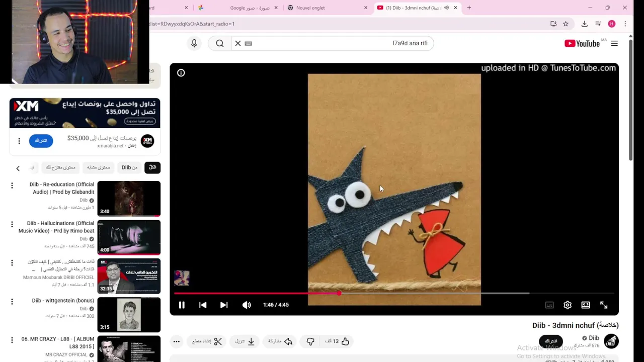The height and width of the screenshot is (362, 644).
Task: Click the address bar URL
Action: click(192, 24)
